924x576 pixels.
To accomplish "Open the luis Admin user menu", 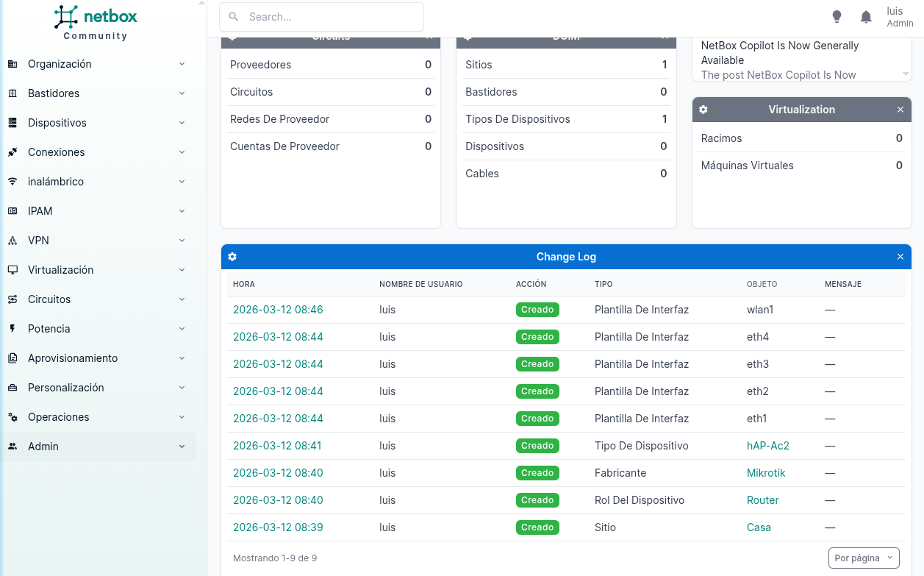I will click(899, 17).
